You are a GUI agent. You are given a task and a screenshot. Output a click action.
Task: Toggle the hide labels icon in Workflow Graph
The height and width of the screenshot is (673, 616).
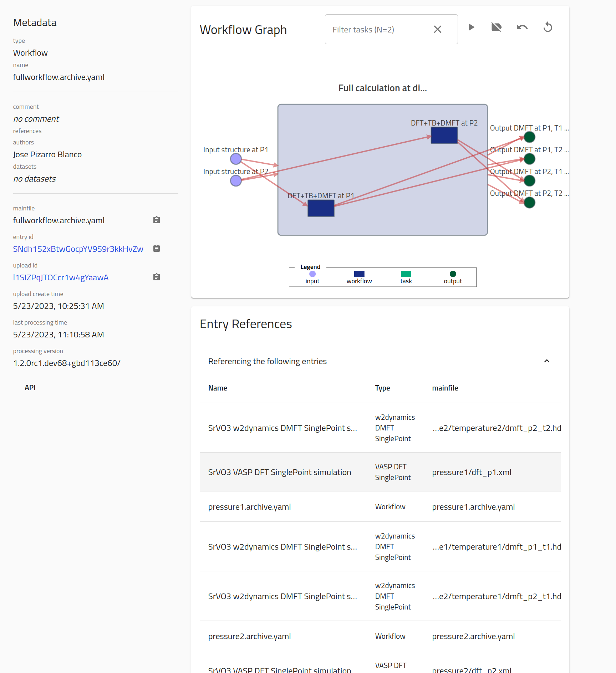[x=496, y=27]
